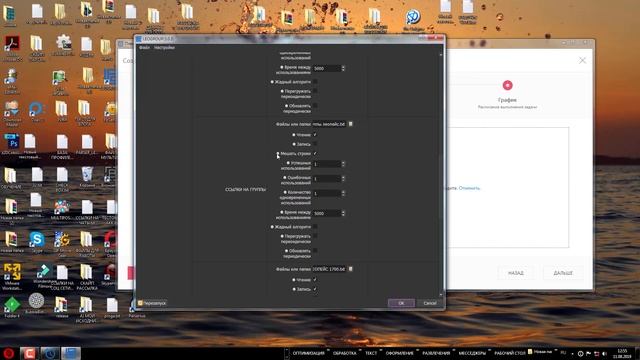
Task: Toggle Запись checkbox in ССЫЛКИ НА ГРУППЫ section
Action: (315, 144)
